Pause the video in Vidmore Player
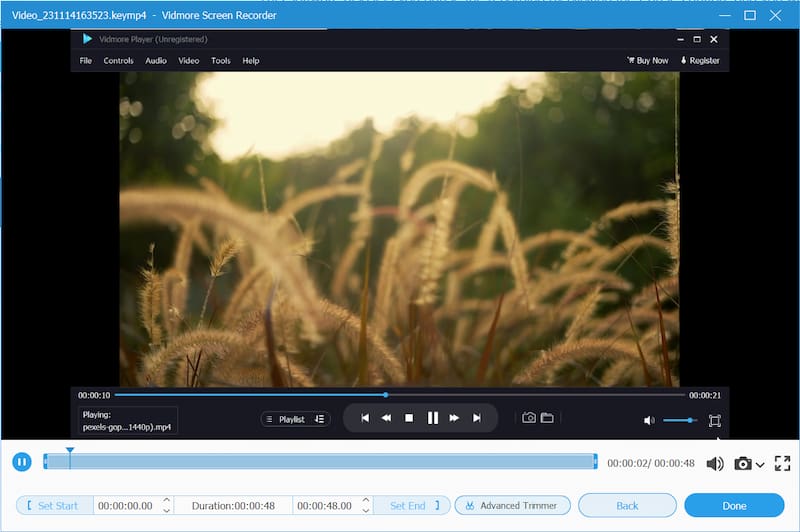 point(433,418)
